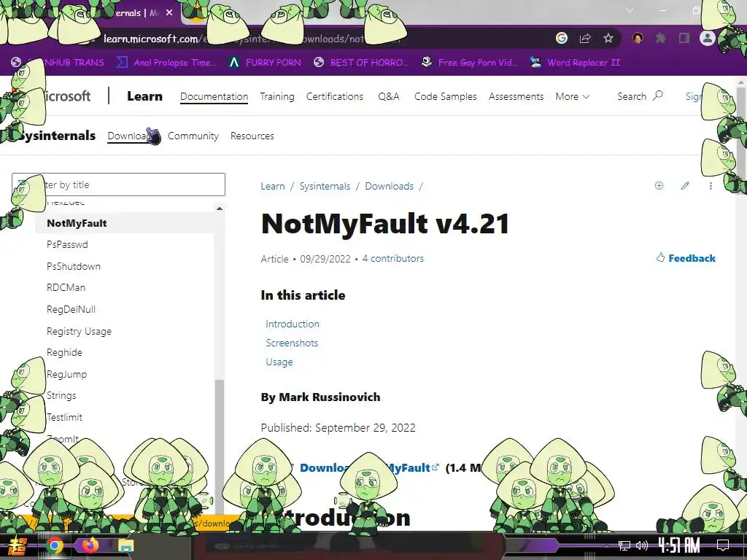Open the Chrome profile avatar menu
This screenshot has height=560, width=747.
pos(708,38)
